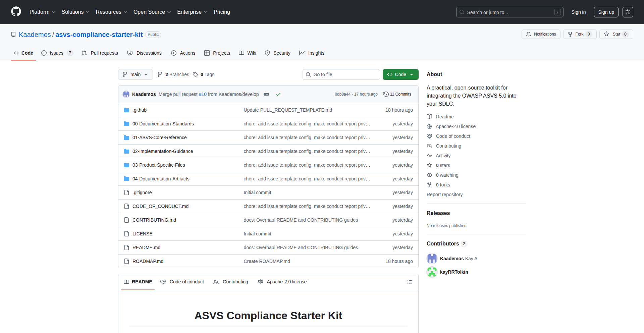Open the 01-ASVS-Core-Reference folder
The width and height of the screenshot is (644, 333).
[160, 137]
